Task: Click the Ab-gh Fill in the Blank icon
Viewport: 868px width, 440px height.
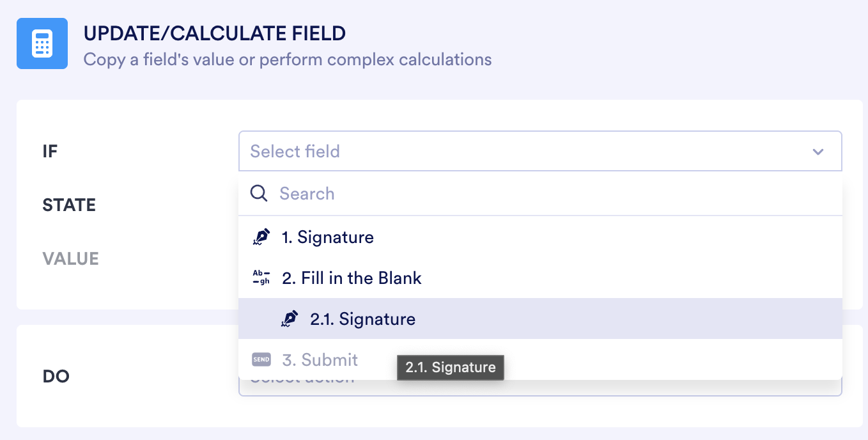Action: pos(261,278)
